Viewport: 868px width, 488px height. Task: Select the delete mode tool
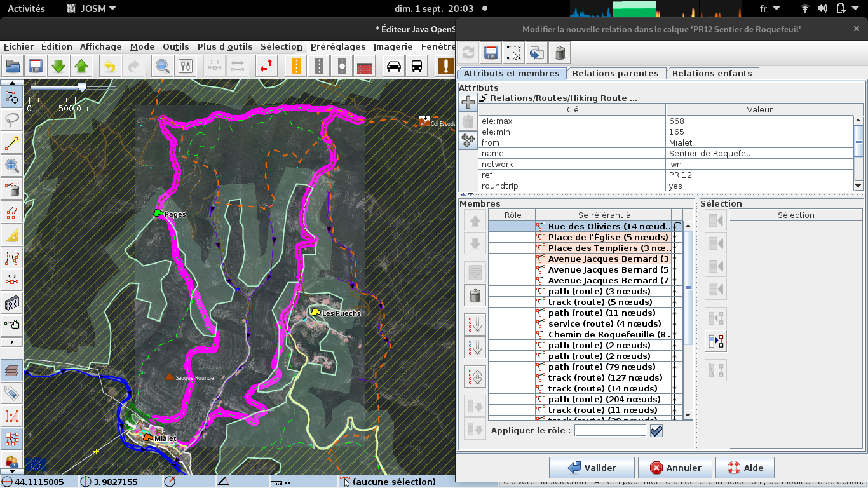pyautogui.click(x=11, y=189)
